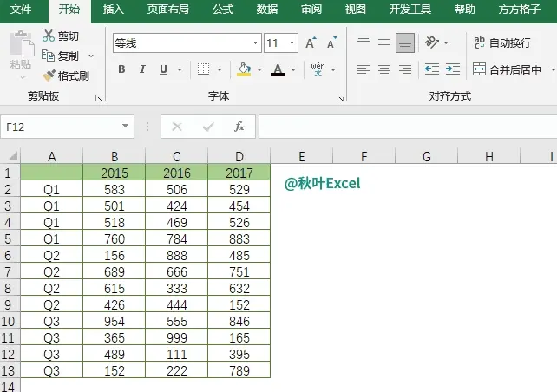Click the increase font size icon
This screenshot has width=557, height=392.
pos(311,43)
